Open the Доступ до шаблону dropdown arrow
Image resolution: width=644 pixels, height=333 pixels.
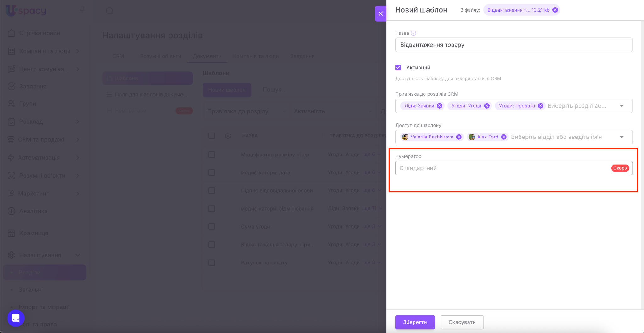(622, 137)
